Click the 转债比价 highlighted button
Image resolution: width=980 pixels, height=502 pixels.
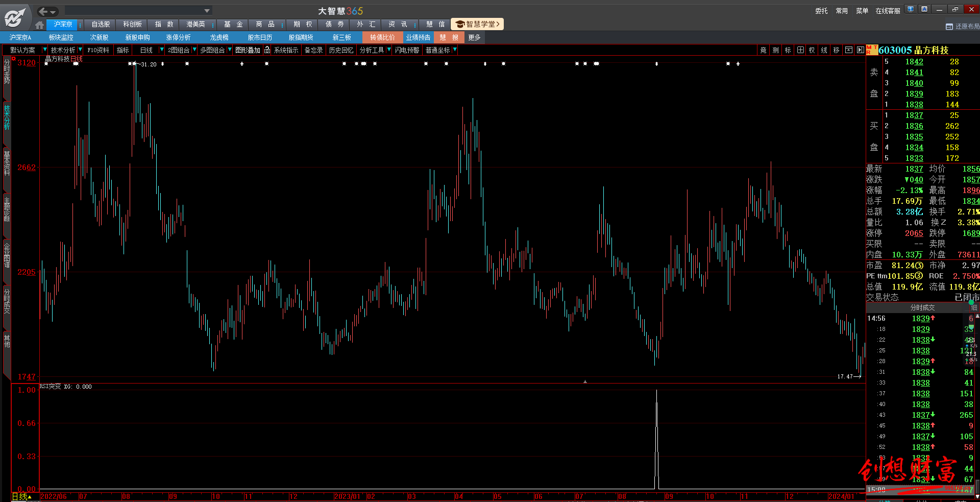[x=382, y=37]
